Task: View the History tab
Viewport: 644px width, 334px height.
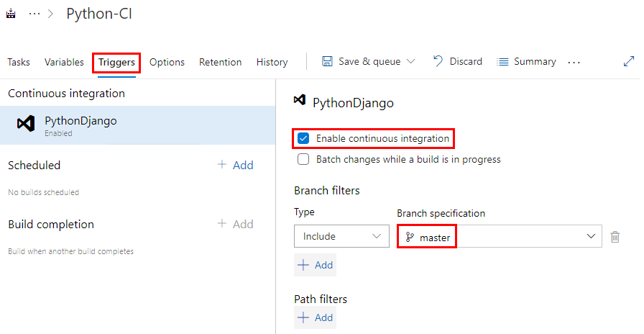Action: pyautogui.click(x=272, y=62)
